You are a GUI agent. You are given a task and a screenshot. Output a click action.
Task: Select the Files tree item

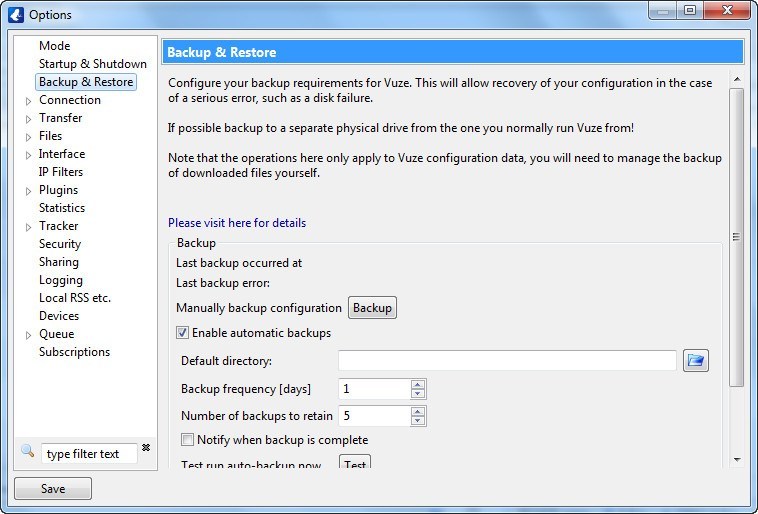50,136
